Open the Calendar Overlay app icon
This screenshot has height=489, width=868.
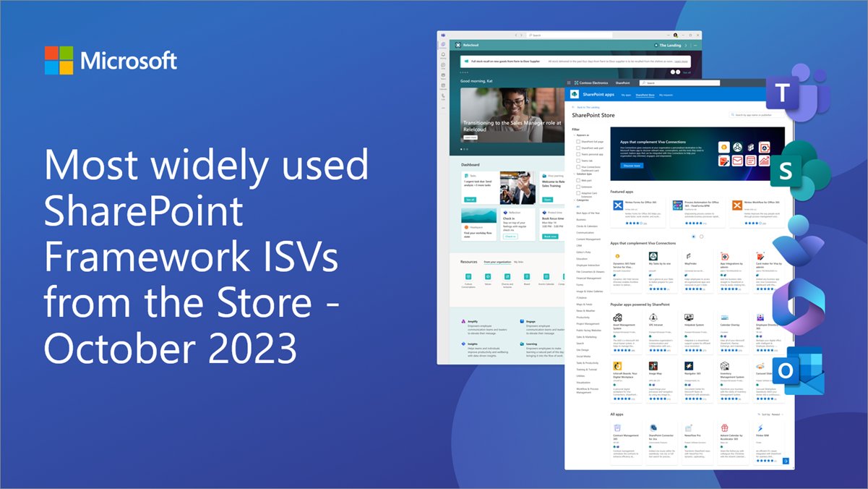tap(723, 316)
